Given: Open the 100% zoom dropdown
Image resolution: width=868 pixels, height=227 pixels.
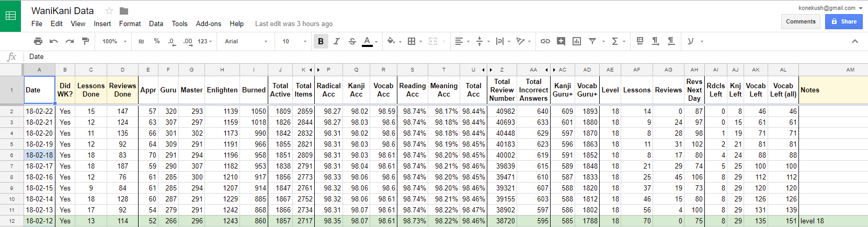Looking at the screenshot, I should click(113, 41).
